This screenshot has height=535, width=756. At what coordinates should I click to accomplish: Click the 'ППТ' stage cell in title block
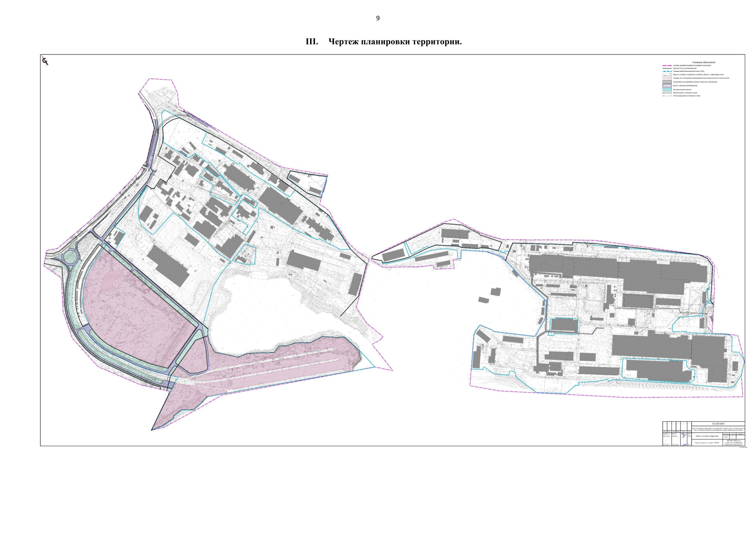click(726, 436)
